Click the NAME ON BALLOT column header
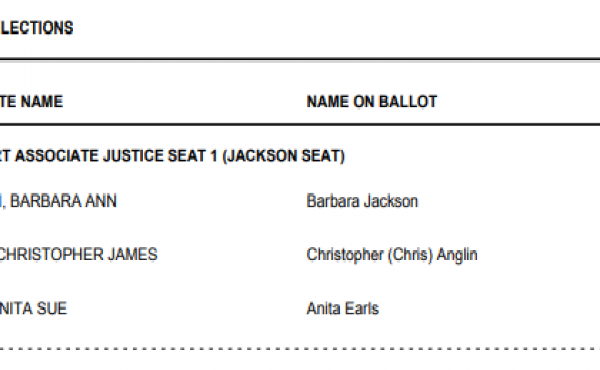Viewport: 600px width, 370px height. [372, 102]
